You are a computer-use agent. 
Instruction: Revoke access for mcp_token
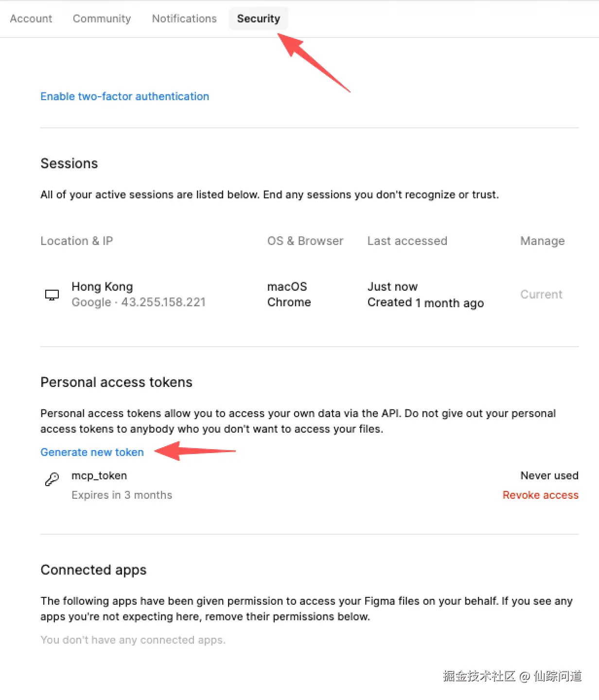pyautogui.click(x=540, y=495)
